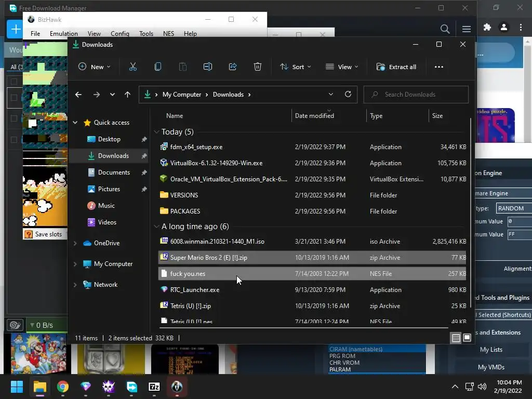Open Chrome three-dot menu

coord(521,27)
